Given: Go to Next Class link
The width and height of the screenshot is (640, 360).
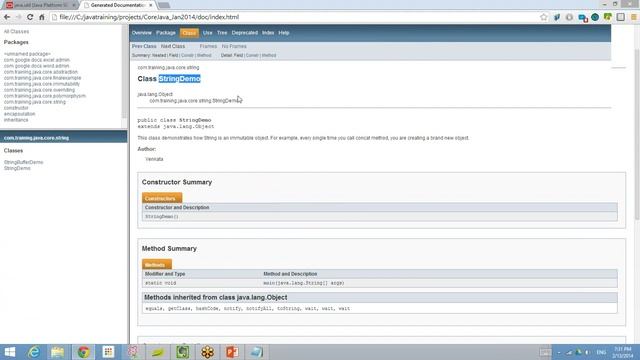Looking at the screenshot, I should coord(173,47).
